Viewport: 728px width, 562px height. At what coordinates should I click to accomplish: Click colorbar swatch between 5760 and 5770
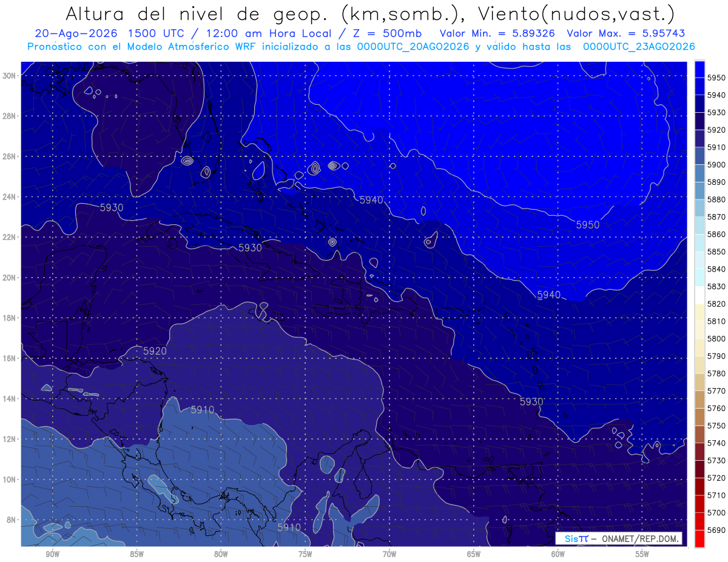pos(699,400)
